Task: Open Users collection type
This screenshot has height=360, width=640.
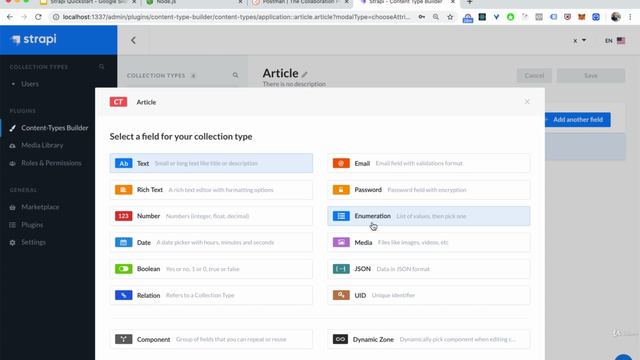Action: [x=30, y=84]
